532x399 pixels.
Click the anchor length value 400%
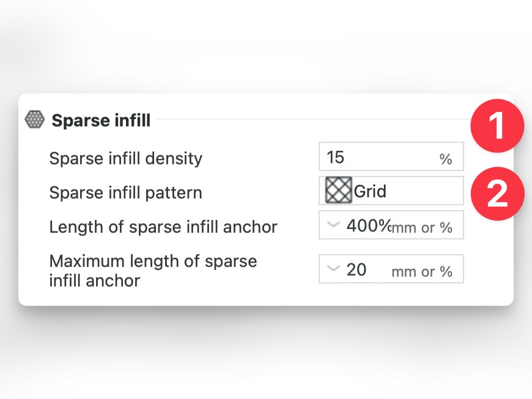368,226
